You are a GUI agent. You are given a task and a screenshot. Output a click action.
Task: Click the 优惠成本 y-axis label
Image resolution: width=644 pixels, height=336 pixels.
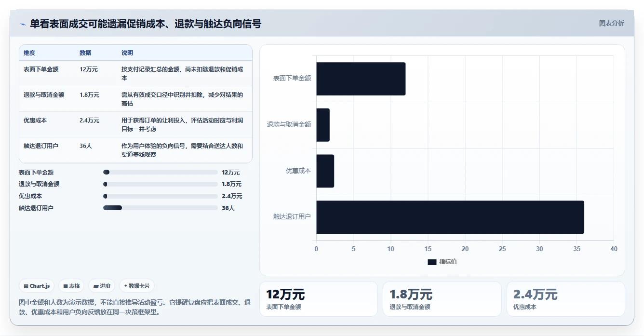tap(298, 171)
